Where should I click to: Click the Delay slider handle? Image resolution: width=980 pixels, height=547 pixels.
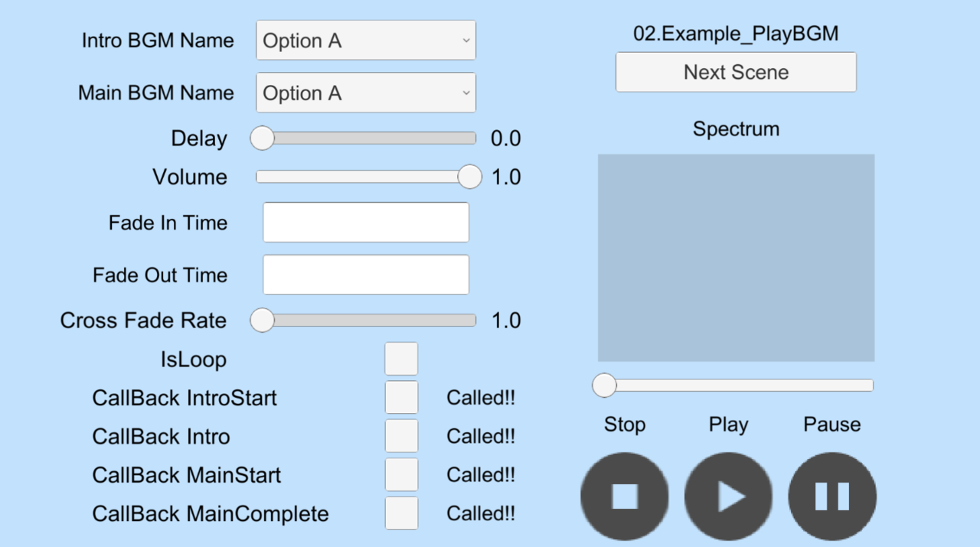(x=263, y=138)
